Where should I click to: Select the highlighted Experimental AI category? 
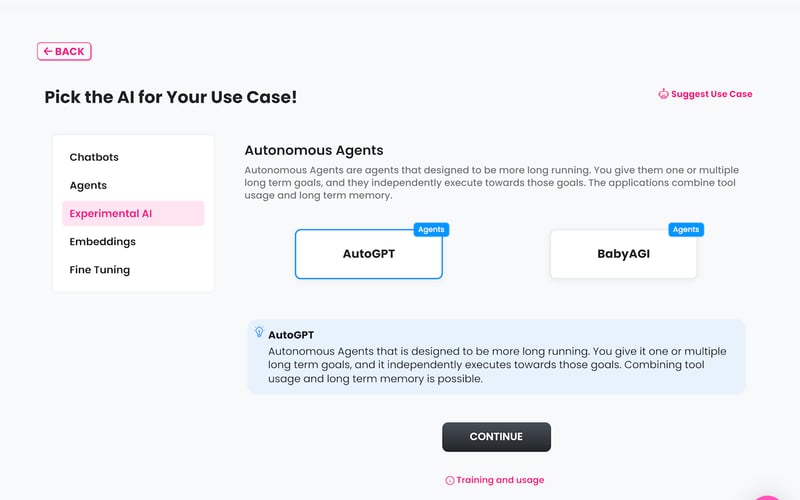coord(110,213)
